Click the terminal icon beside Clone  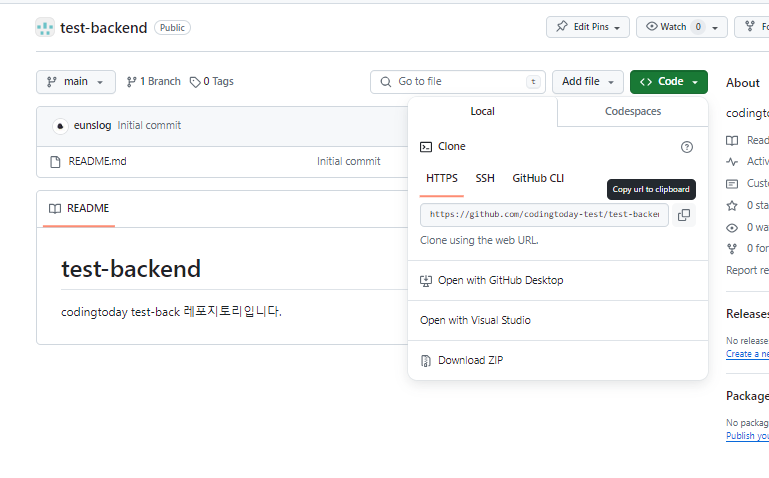[x=426, y=147]
